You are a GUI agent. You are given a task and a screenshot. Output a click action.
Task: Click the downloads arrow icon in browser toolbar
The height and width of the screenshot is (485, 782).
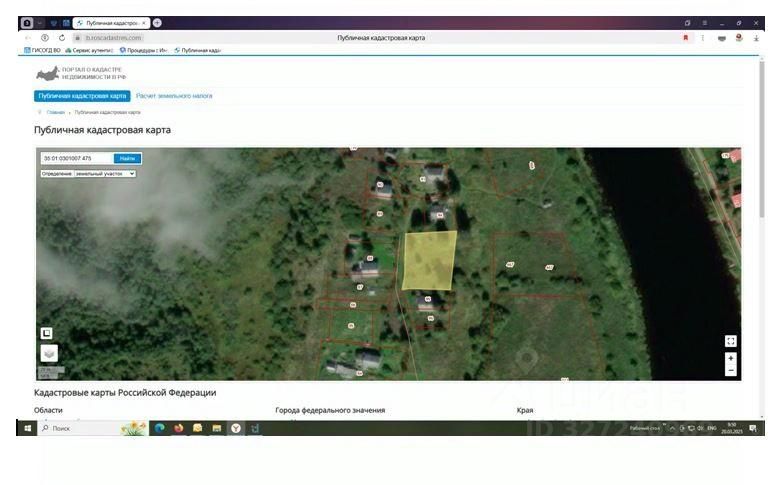(756, 38)
